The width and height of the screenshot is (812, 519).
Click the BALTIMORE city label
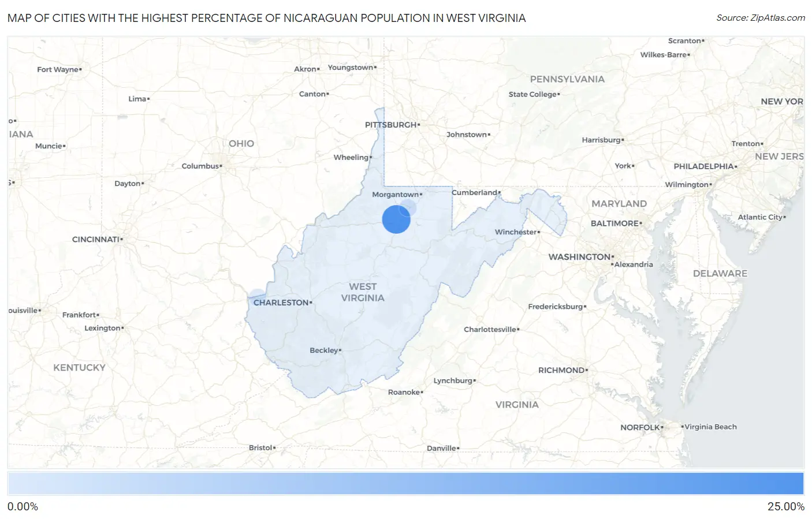[615, 223]
